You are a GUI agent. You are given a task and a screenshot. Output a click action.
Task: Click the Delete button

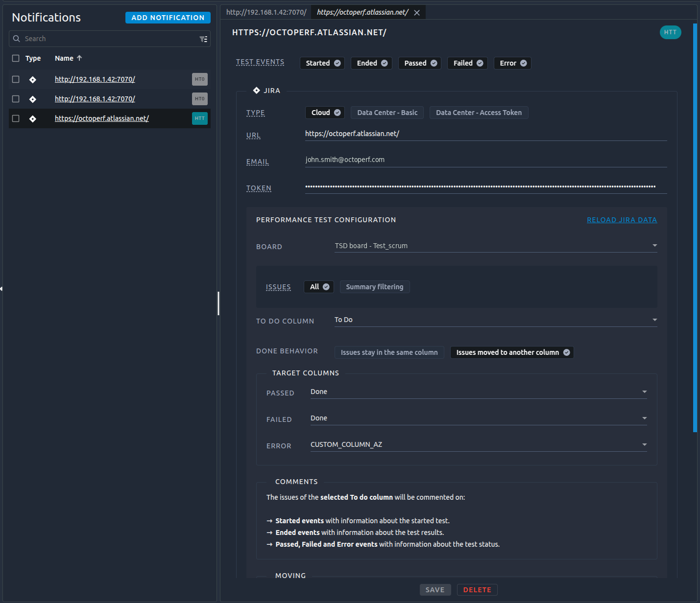pos(477,590)
